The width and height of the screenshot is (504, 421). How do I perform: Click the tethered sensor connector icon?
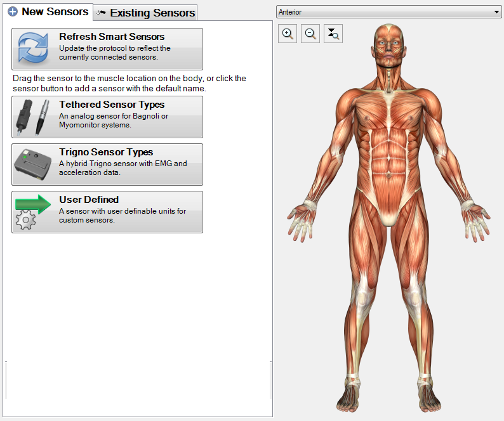pos(33,117)
